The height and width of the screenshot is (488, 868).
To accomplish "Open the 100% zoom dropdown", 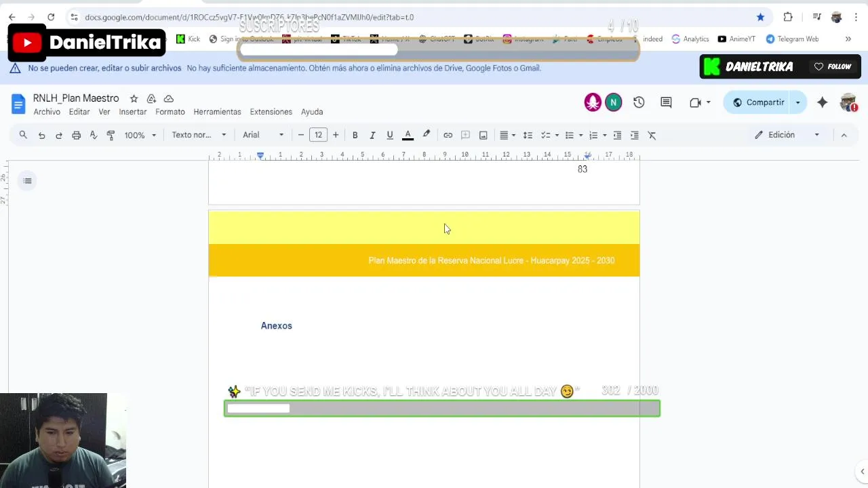I will click(140, 135).
